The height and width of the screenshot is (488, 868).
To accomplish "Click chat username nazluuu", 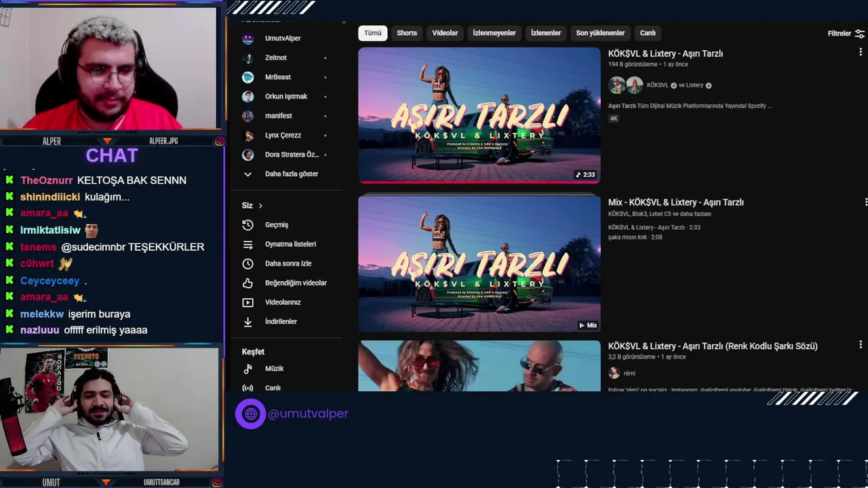I will pos(40,330).
